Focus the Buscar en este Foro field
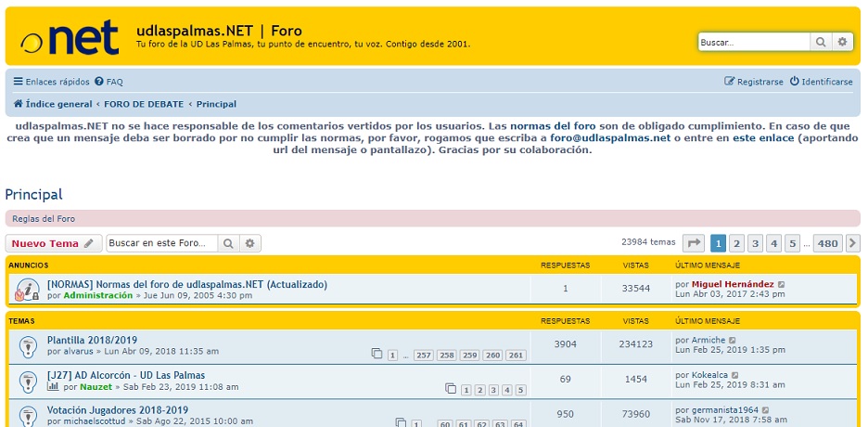868x427 pixels. pyautogui.click(x=162, y=243)
